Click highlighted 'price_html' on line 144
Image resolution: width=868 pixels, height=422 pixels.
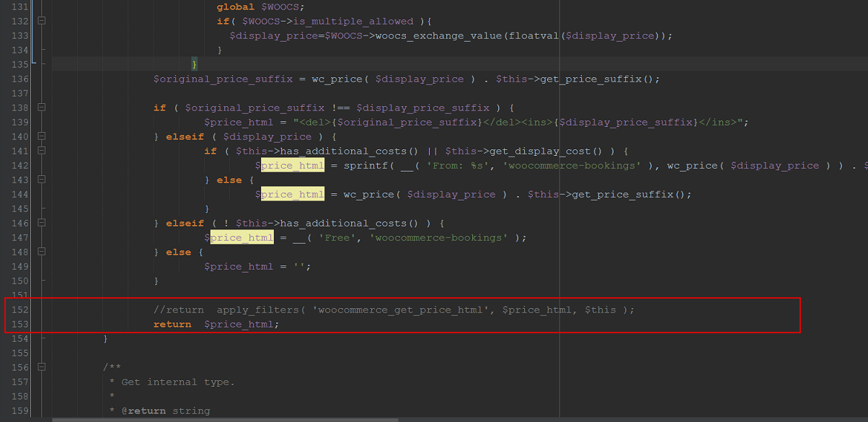[x=292, y=194]
